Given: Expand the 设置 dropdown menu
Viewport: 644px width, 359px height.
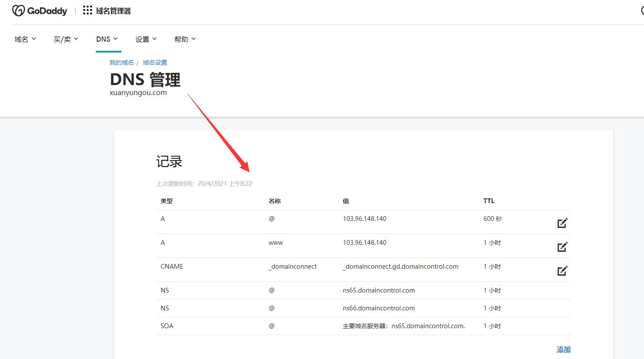Looking at the screenshot, I should 146,39.
